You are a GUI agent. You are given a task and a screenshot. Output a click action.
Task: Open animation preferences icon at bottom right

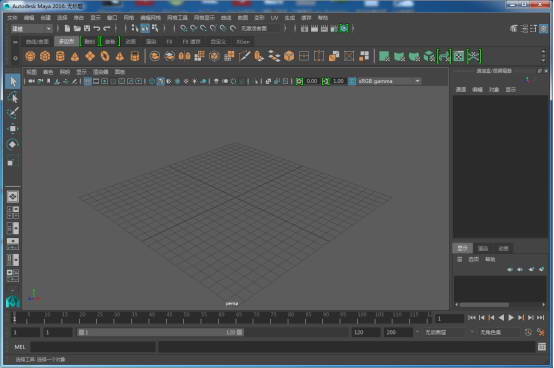tap(540, 332)
